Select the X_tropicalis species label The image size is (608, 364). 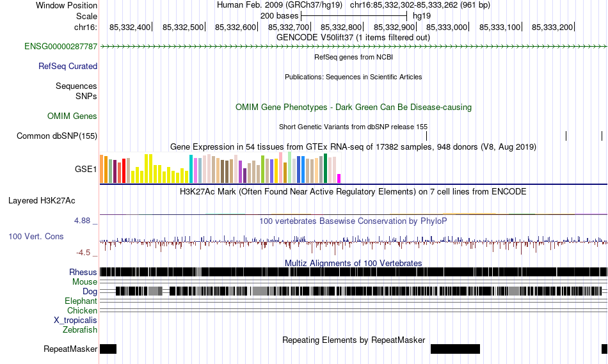point(76,320)
